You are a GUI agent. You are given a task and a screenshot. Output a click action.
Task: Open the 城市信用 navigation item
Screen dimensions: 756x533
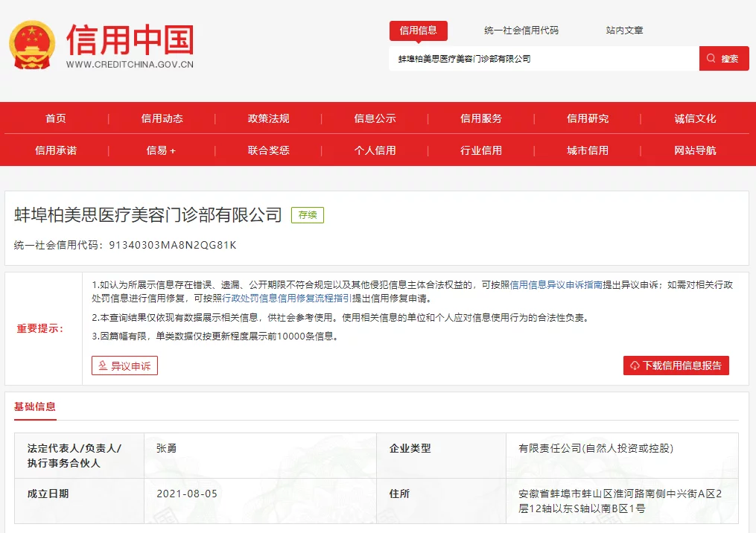pos(588,150)
